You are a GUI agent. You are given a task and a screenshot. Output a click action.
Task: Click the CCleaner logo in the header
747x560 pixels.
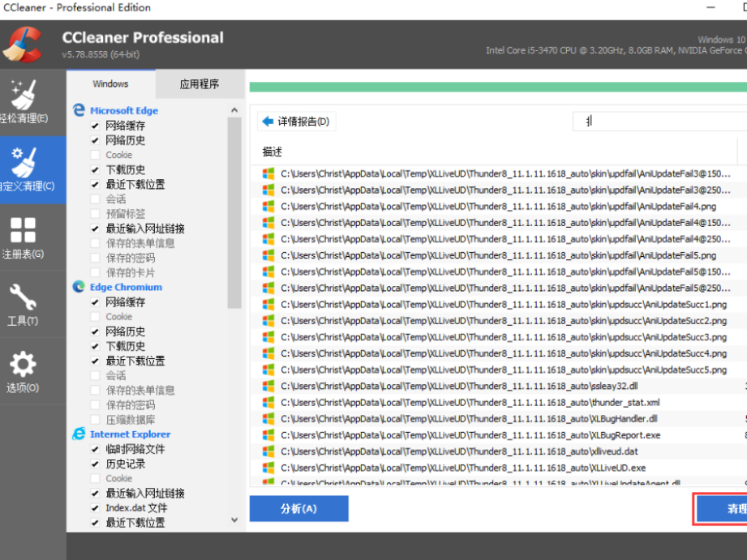[x=23, y=45]
